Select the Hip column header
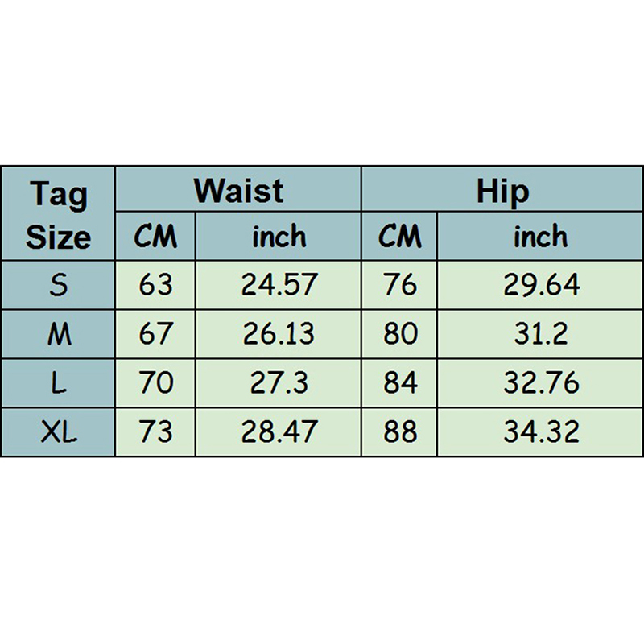Screen dimensions: 644x644 point(502,191)
